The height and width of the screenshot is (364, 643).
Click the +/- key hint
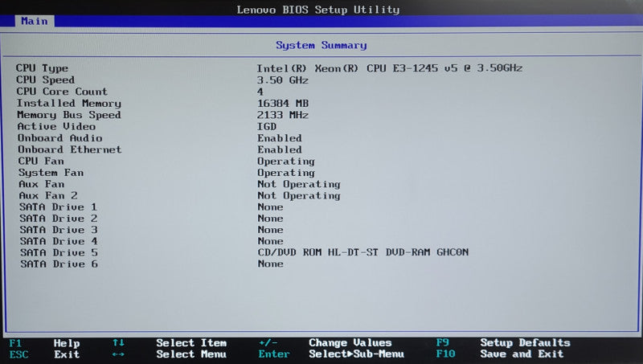click(268, 342)
